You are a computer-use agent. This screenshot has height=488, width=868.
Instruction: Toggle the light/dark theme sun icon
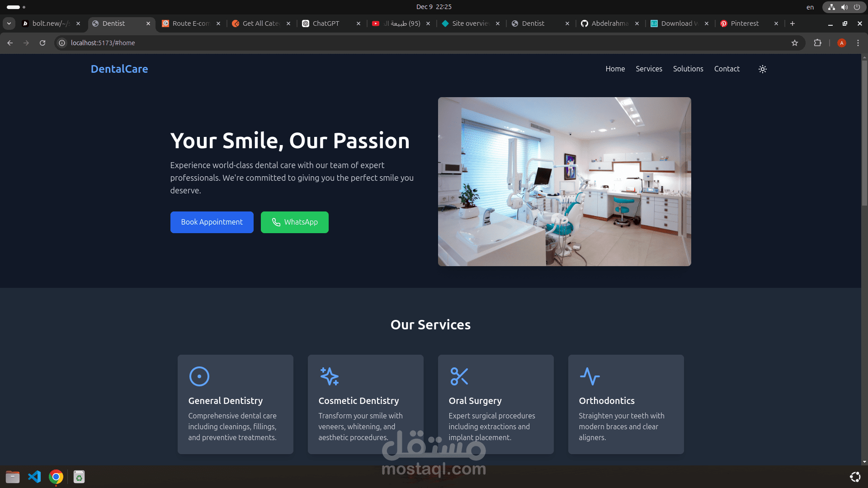(x=762, y=69)
